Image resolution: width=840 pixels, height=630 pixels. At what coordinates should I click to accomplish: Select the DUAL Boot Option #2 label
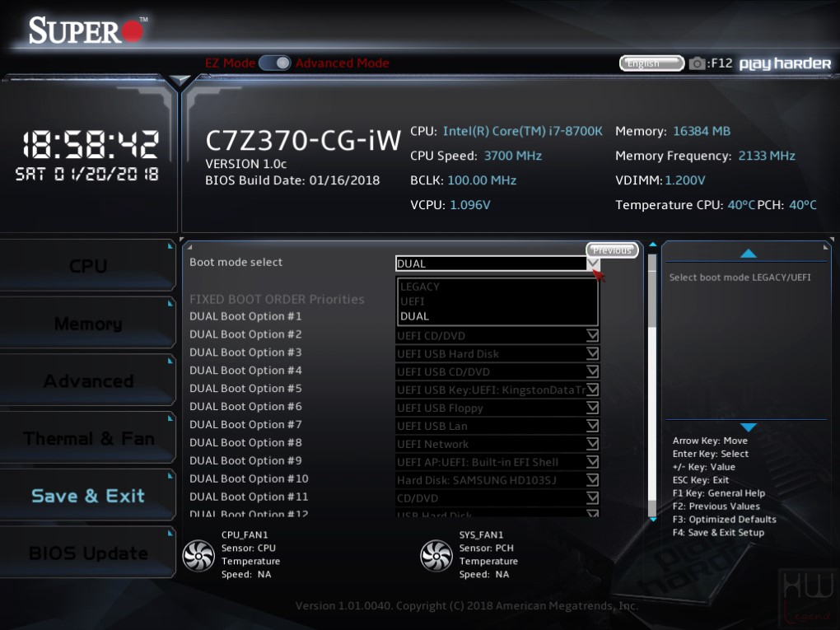tap(245, 334)
